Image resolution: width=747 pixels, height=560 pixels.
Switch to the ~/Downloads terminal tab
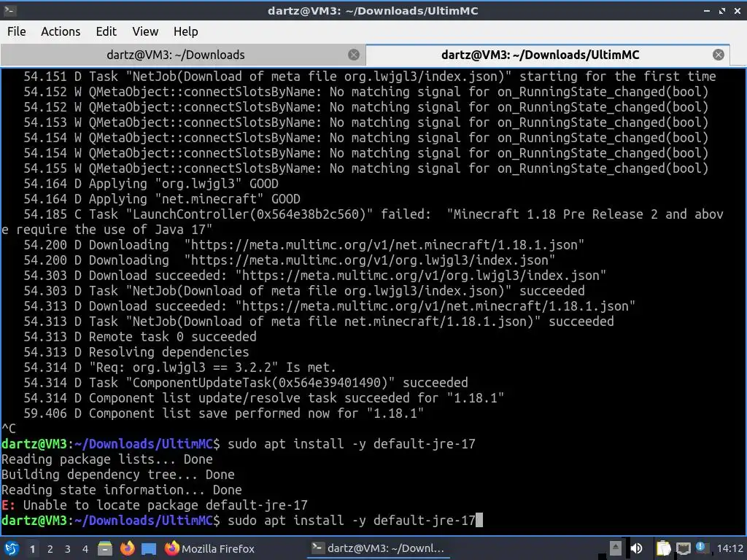point(175,55)
